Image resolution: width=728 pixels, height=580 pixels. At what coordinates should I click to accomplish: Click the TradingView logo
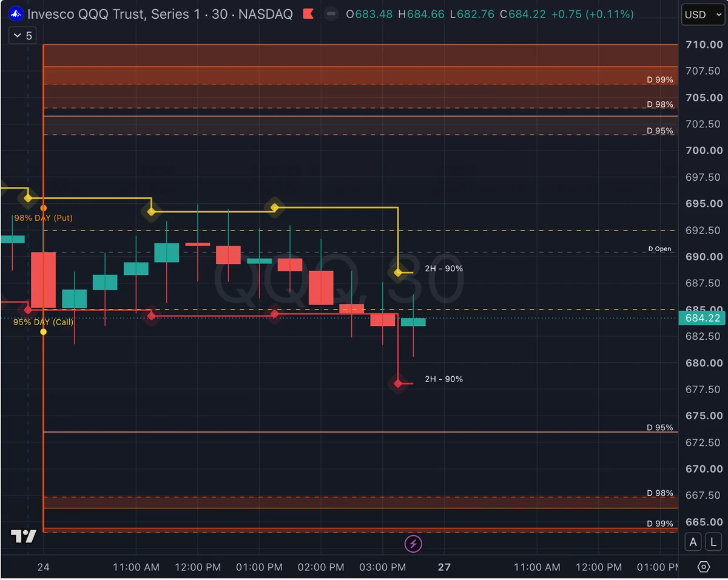(24, 536)
